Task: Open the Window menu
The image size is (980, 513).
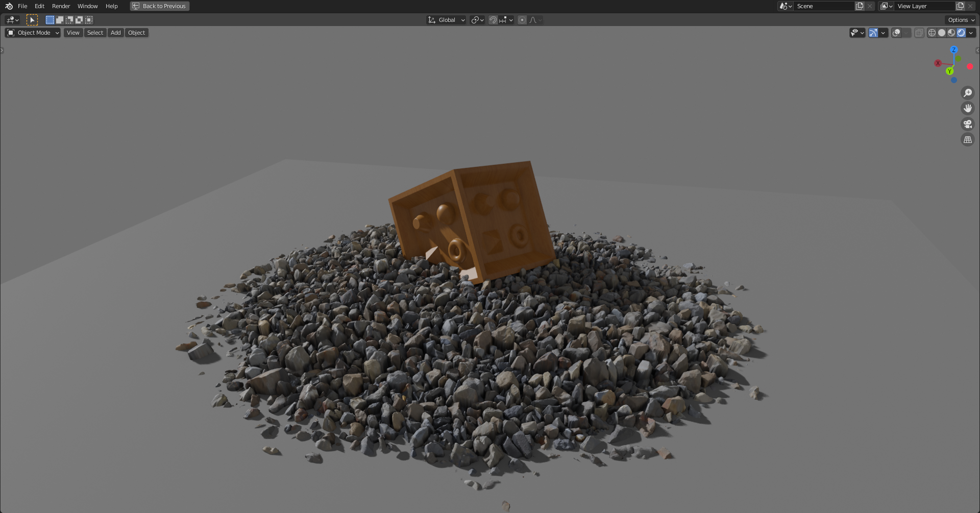Action: tap(87, 6)
